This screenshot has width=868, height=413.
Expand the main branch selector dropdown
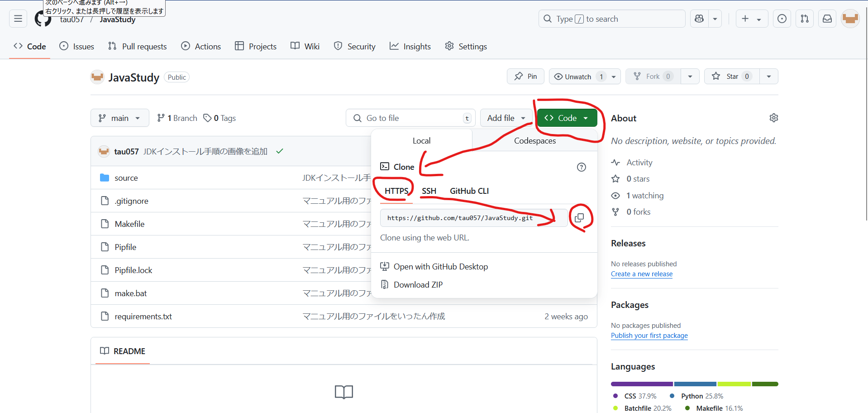[119, 118]
